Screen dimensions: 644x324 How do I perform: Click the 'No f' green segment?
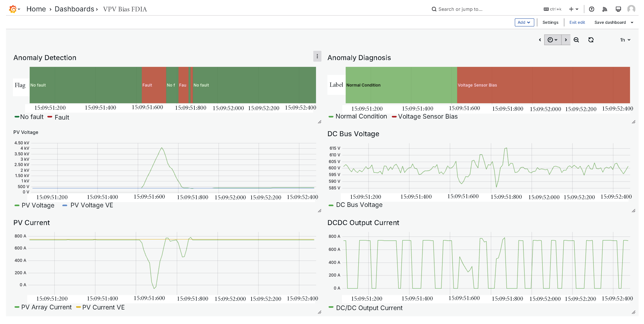click(172, 85)
